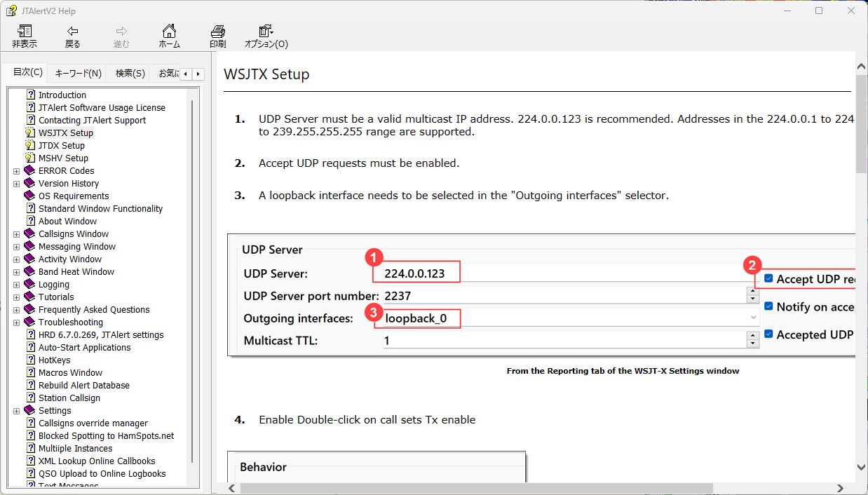
Task: Expand the Troubleshooting tree node
Action: [16, 323]
